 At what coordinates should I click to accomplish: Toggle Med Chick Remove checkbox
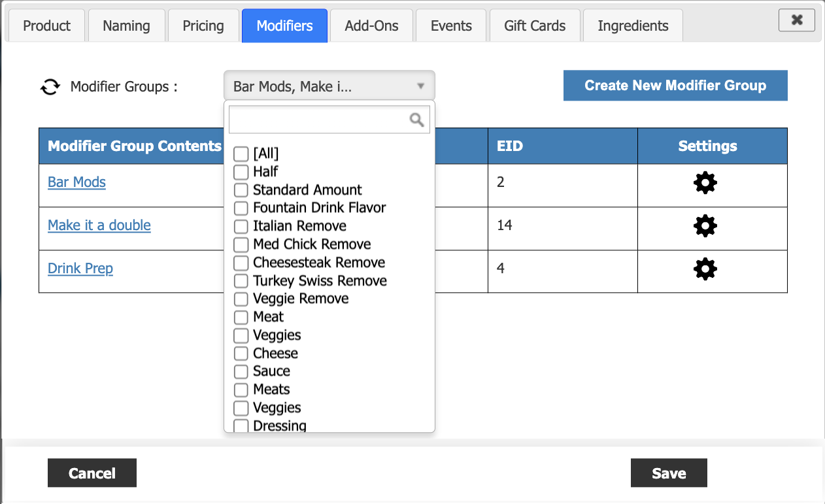tap(241, 244)
